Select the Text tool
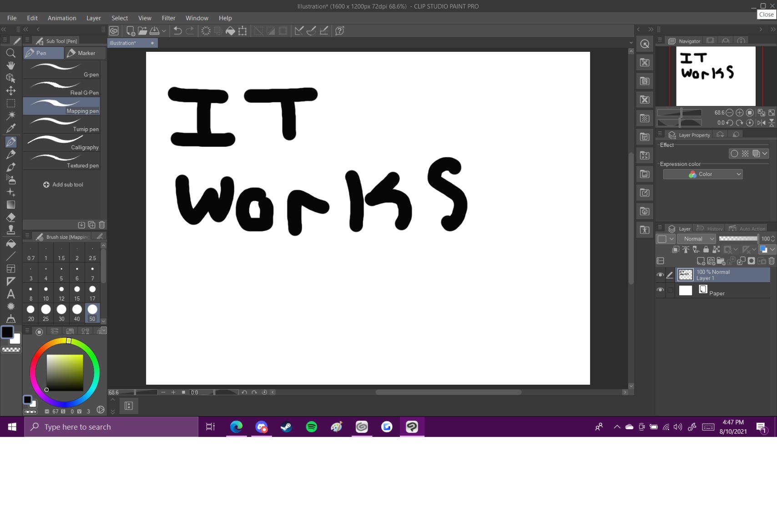 (x=11, y=294)
